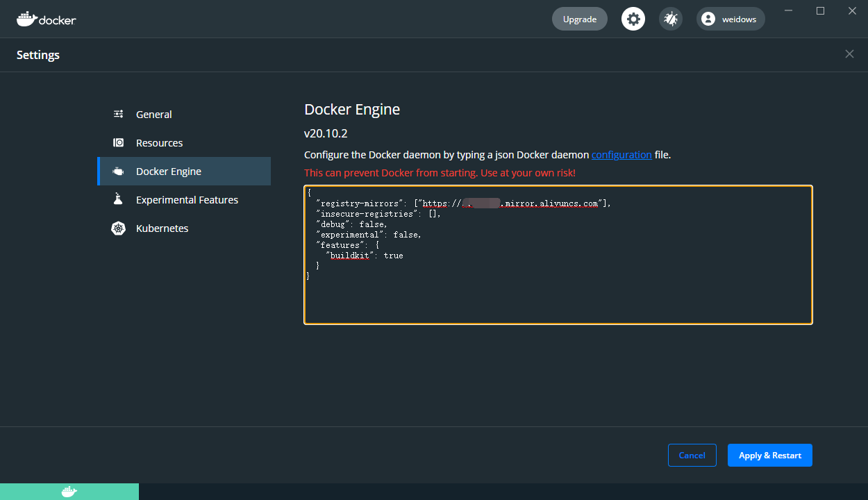Click the "features" line in JSON
This screenshot has height=500, width=868.
pyautogui.click(x=347, y=245)
